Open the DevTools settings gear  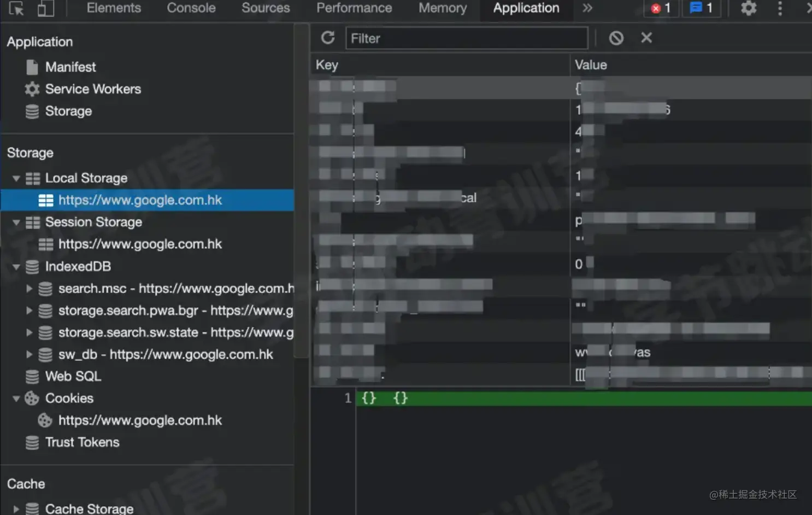(749, 8)
